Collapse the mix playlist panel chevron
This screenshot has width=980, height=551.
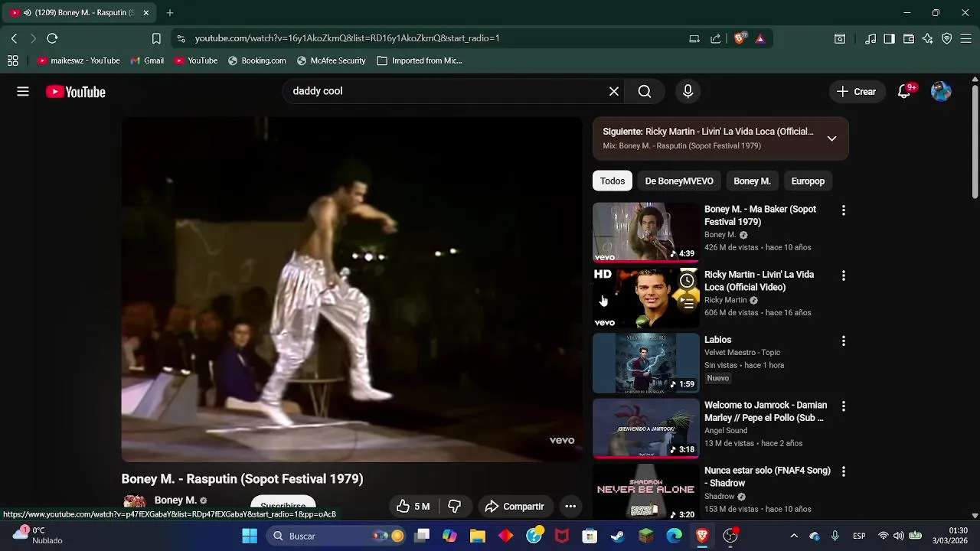(x=831, y=139)
